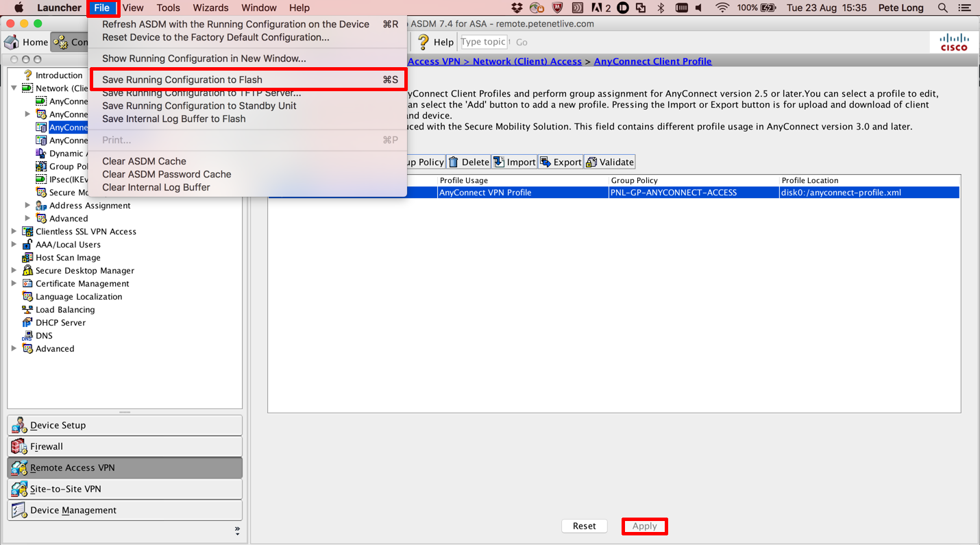Focus the Type topic help search field
This screenshot has height=545, width=980.
(x=485, y=42)
